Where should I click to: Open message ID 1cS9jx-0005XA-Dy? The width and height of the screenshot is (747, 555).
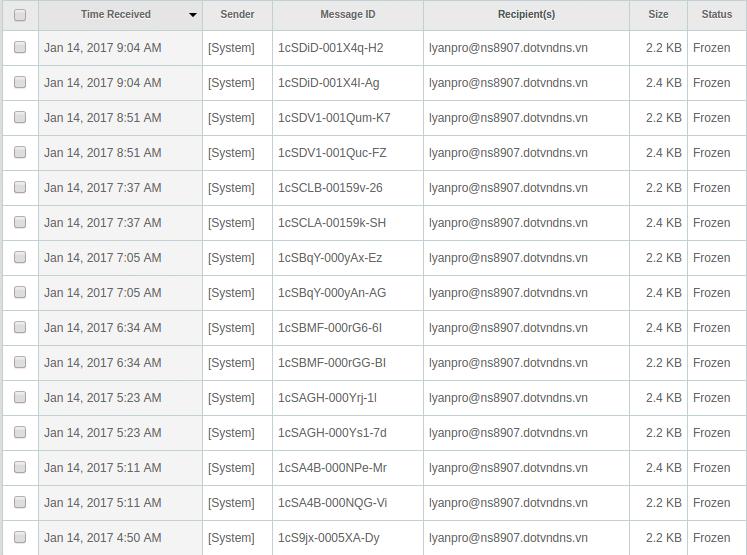329,538
